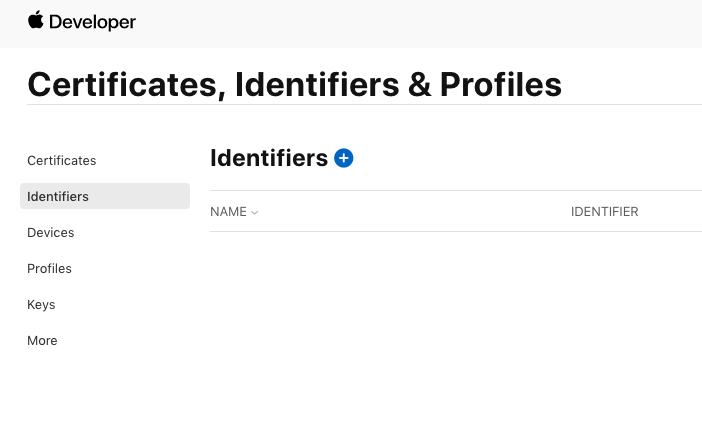Image resolution: width=702 pixels, height=428 pixels.
Task: Open the Certificates sidebar section
Action: [62, 160]
